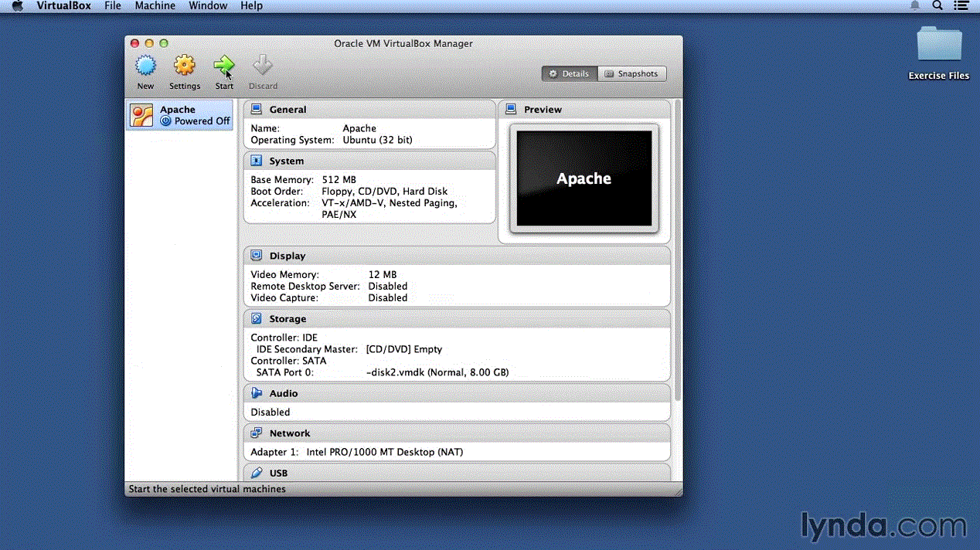The image size is (980, 550).
Task: Click the System section chip icon
Action: (257, 161)
